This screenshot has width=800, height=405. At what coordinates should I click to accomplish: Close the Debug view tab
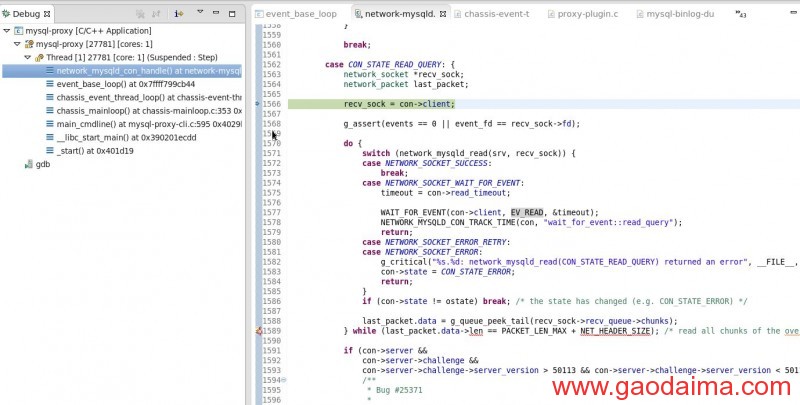pos(47,14)
